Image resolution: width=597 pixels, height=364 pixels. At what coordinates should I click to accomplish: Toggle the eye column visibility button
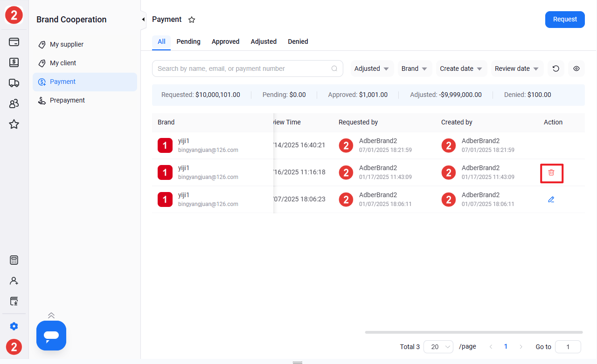click(576, 69)
